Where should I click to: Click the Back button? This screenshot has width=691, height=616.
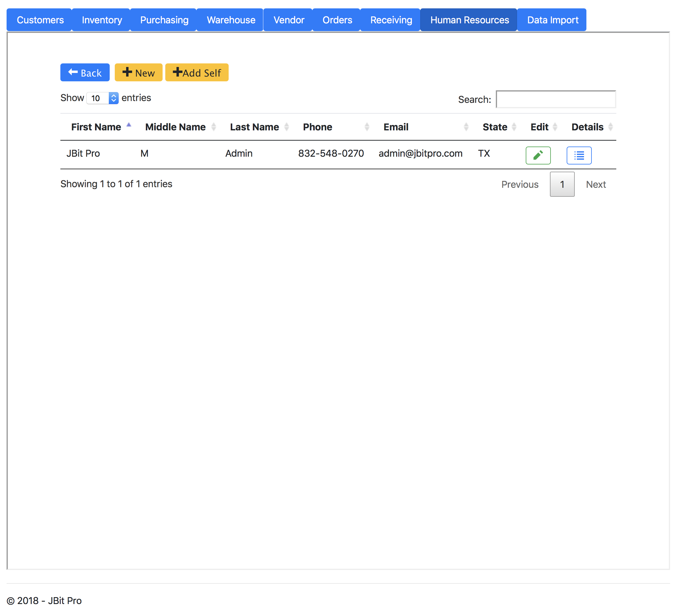(x=85, y=72)
